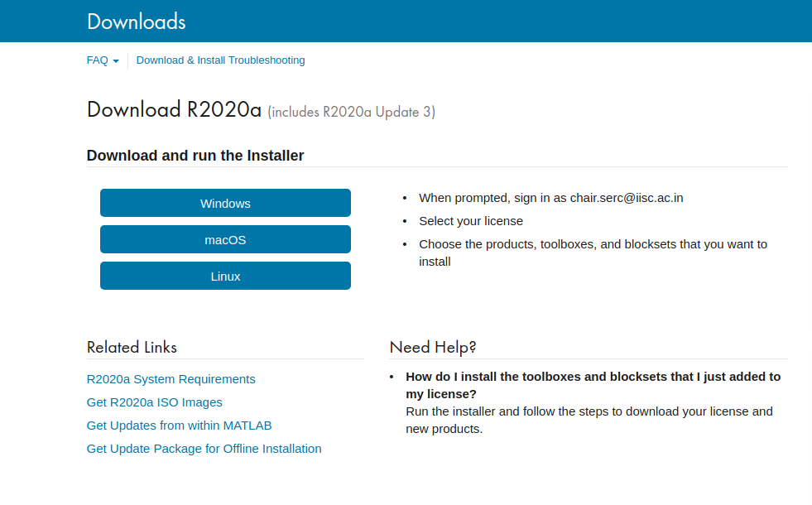The image size is (812, 505).
Task: Click the Related Links section heading
Action: point(132,348)
